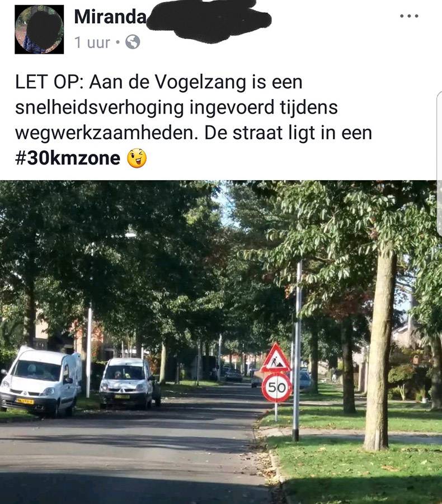The image size is (442, 504).
Task: Open Miranda's profile picture
Action: (x=39, y=29)
